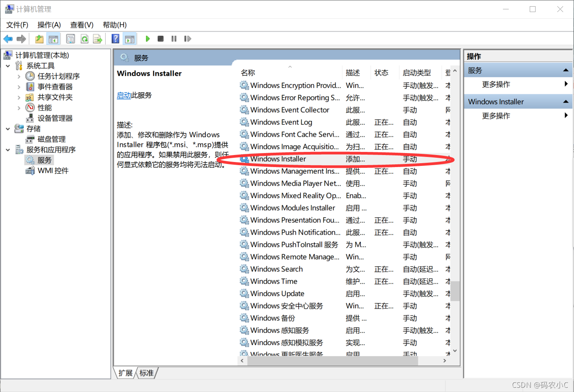Open 查看(V) menu

[x=82, y=25]
